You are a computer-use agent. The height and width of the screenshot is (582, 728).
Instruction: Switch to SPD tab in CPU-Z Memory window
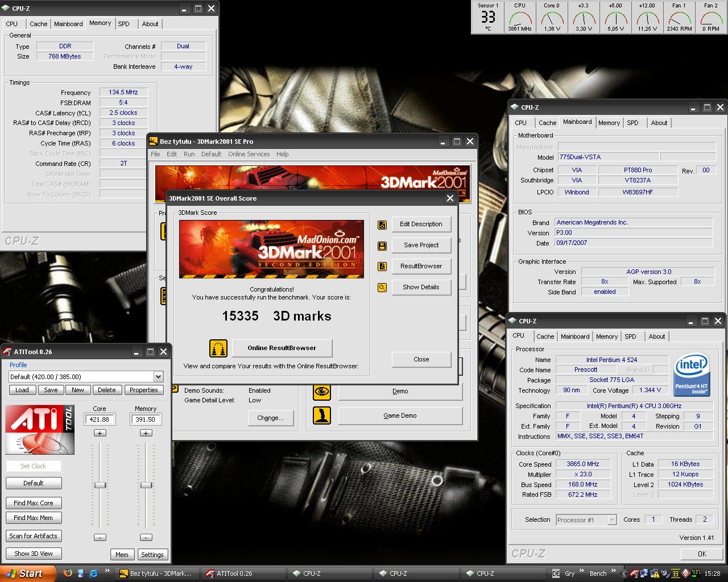coord(124,24)
